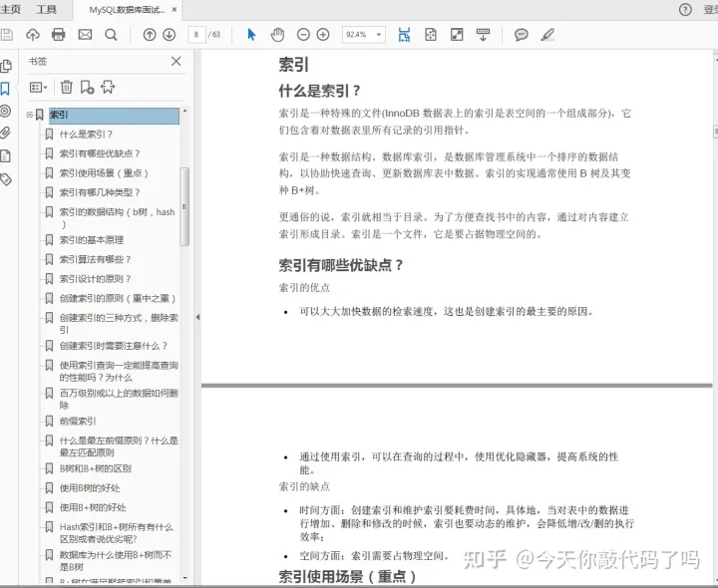The width and height of the screenshot is (718, 588).
Task: Click the bookmark list scroll down arrow
Action: pyautogui.click(x=184, y=578)
